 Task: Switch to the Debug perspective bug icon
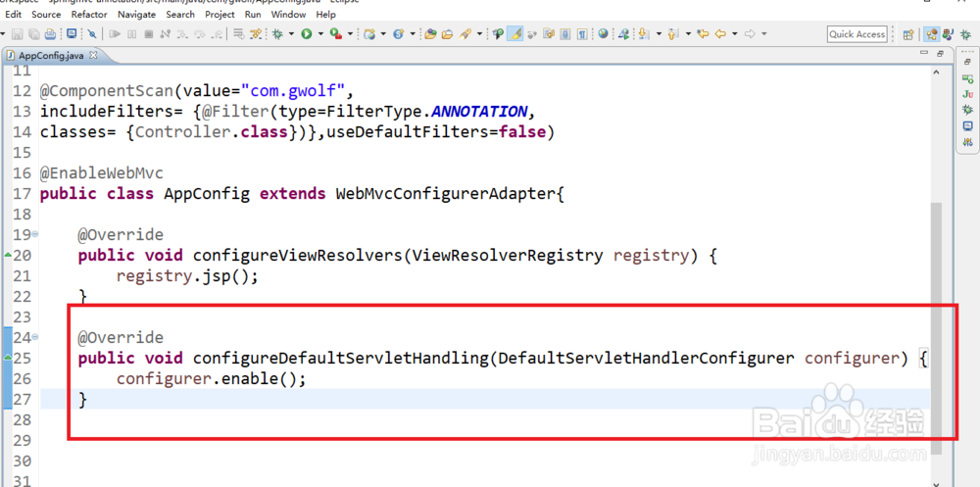965,35
